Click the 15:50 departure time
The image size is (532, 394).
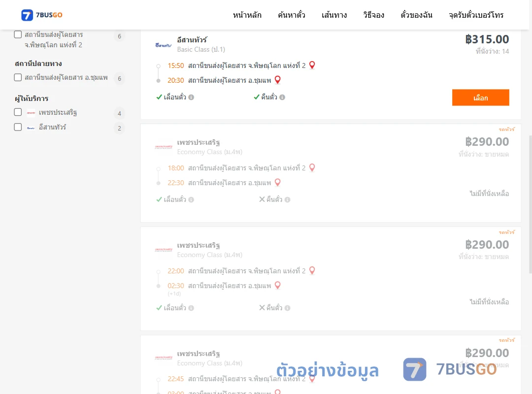[x=176, y=66]
